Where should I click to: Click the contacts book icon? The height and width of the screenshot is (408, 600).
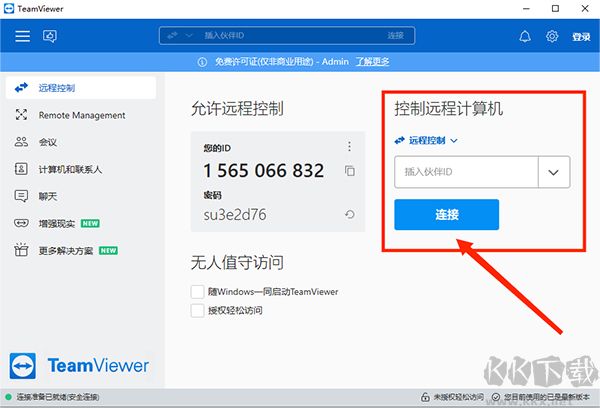click(21, 169)
